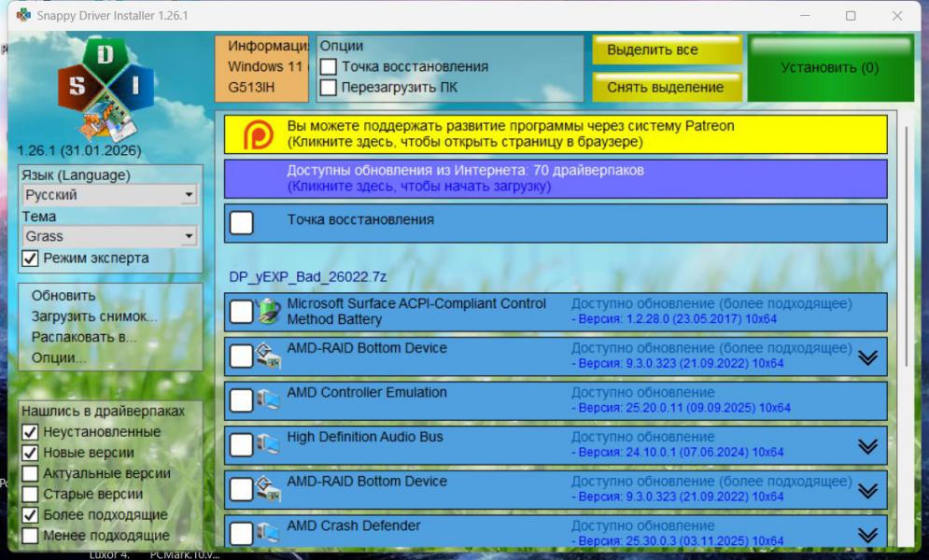
Task: Open the Тема theme dropdown
Action: (110, 236)
